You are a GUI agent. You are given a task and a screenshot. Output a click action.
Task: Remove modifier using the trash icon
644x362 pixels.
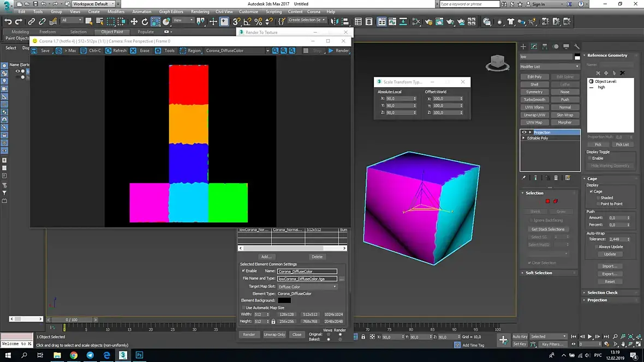pos(556,178)
